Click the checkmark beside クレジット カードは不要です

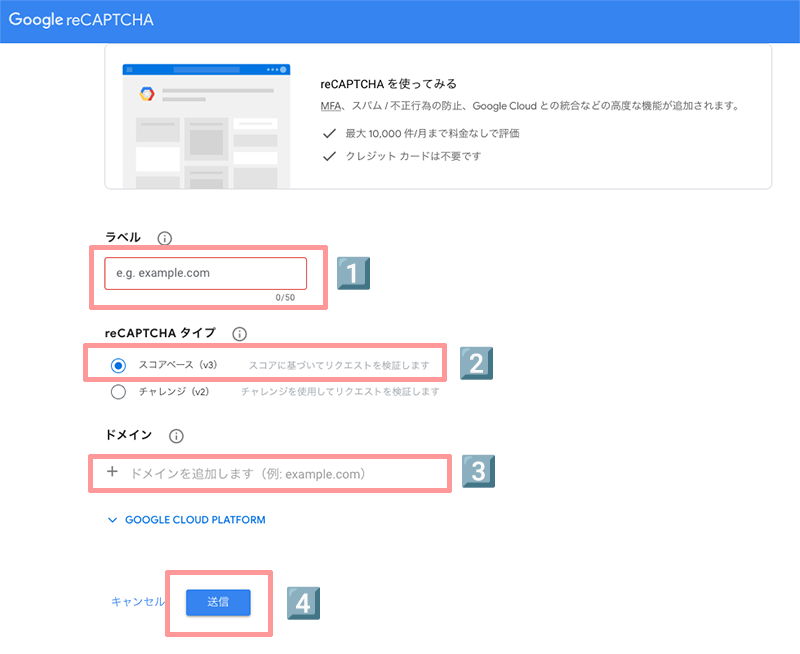pos(329,156)
